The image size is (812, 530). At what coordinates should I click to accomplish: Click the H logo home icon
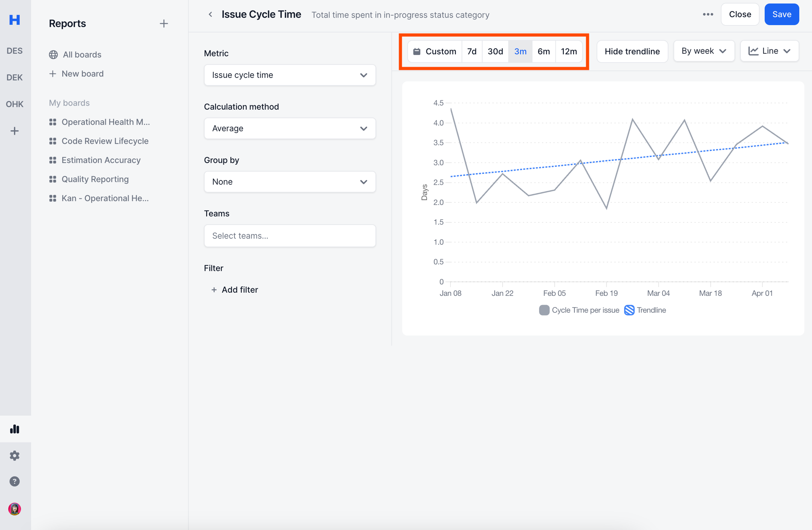[14, 20]
